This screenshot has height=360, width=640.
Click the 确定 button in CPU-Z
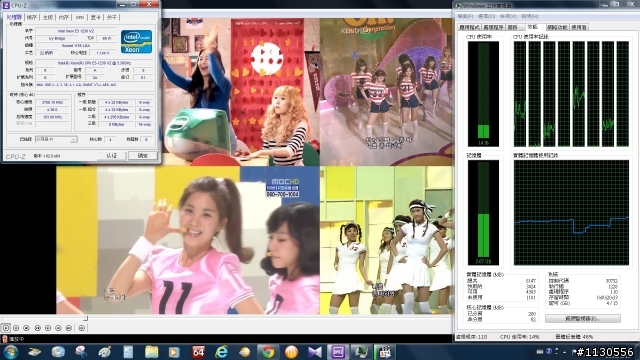[x=142, y=156]
